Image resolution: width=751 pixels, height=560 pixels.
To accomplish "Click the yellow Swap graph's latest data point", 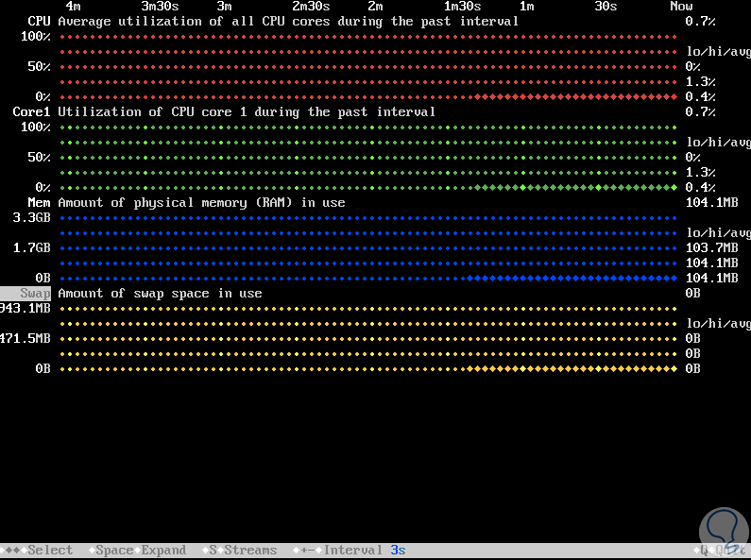I will pyautogui.click(x=674, y=369).
